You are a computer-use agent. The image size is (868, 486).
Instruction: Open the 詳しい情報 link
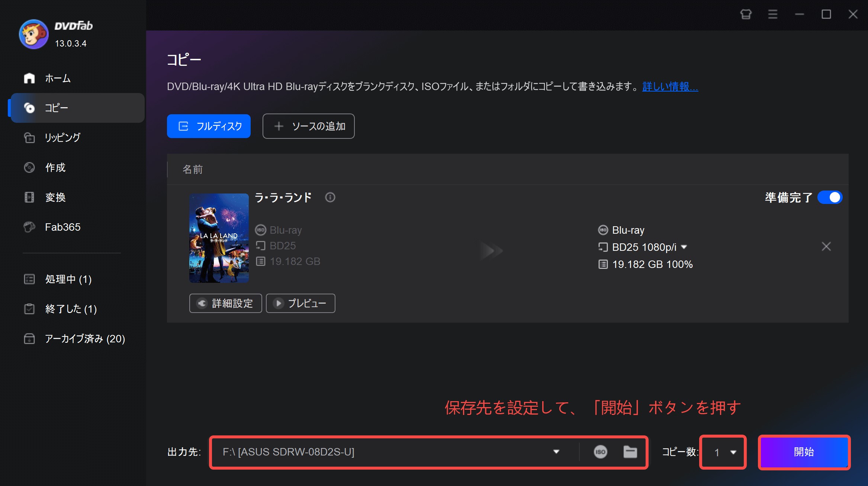[x=670, y=87]
